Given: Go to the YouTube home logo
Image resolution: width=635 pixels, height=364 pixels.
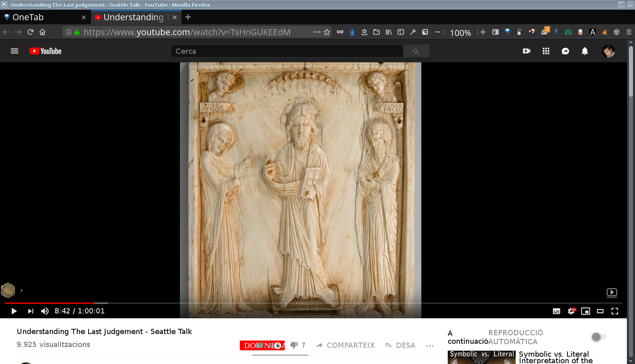Looking at the screenshot, I should tap(45, 51).
